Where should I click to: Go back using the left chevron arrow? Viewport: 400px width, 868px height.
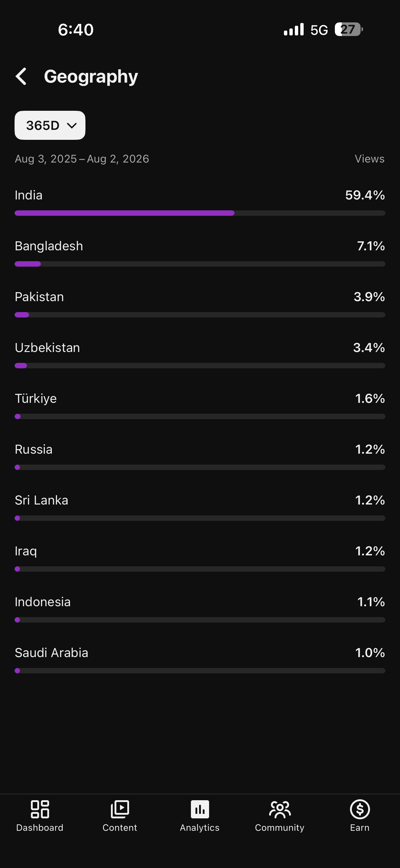click(x=21, y=77)
